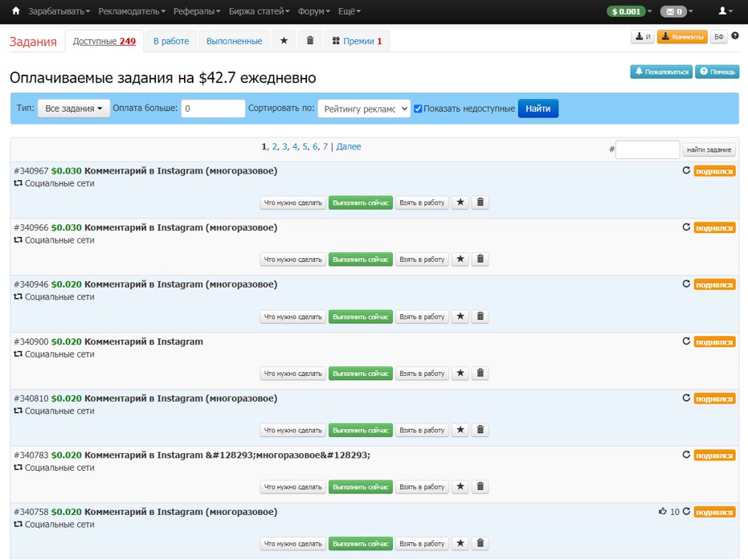Delete task #340966 with trash icon
The height and width of the screenshot is (560, 748).
[480, 259]
